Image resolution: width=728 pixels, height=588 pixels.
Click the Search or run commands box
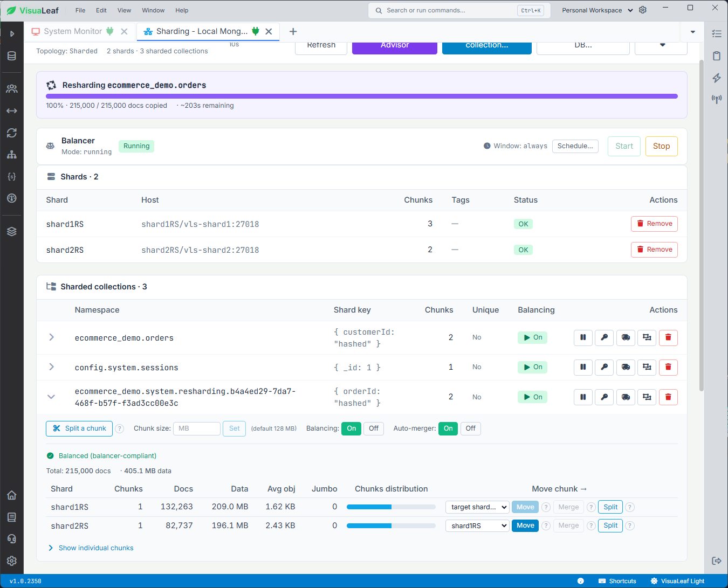(459, 10)
